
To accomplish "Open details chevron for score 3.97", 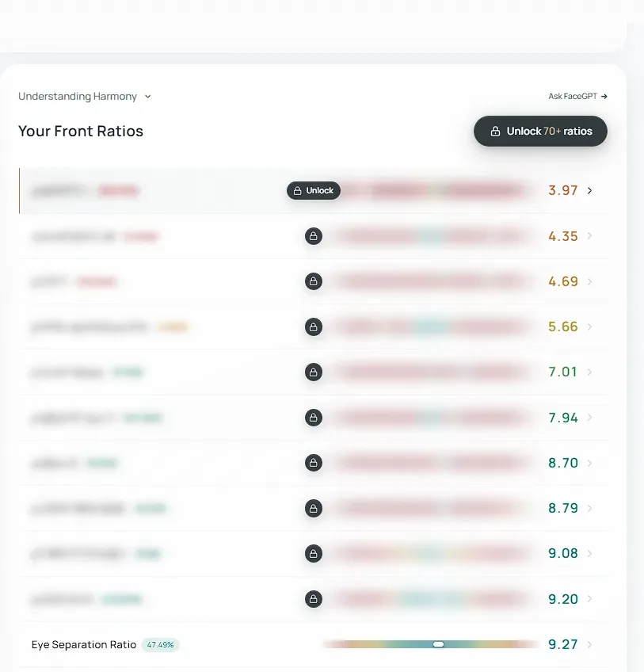I will tap(589, 191).
